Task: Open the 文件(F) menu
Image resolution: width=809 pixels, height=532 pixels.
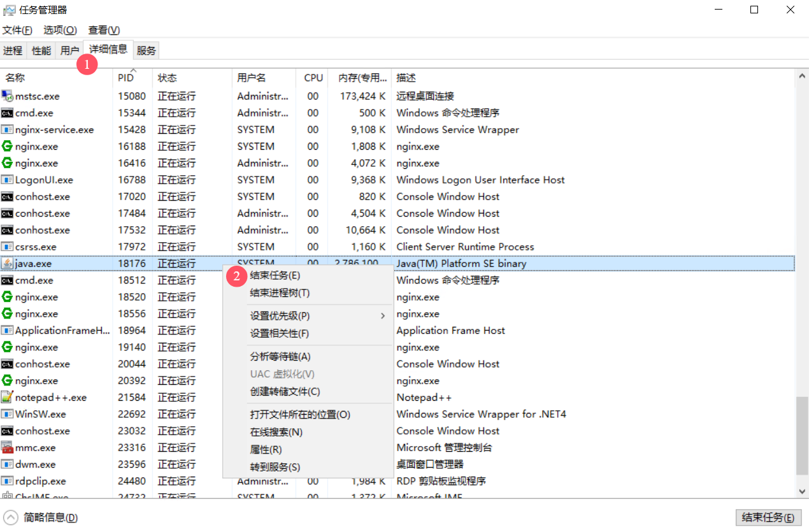Action: pyautogui.click(x=17, y=30)
